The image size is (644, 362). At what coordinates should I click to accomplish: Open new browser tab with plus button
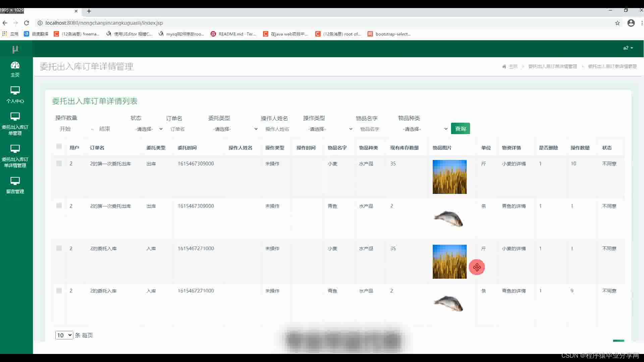tap(89, 11)
